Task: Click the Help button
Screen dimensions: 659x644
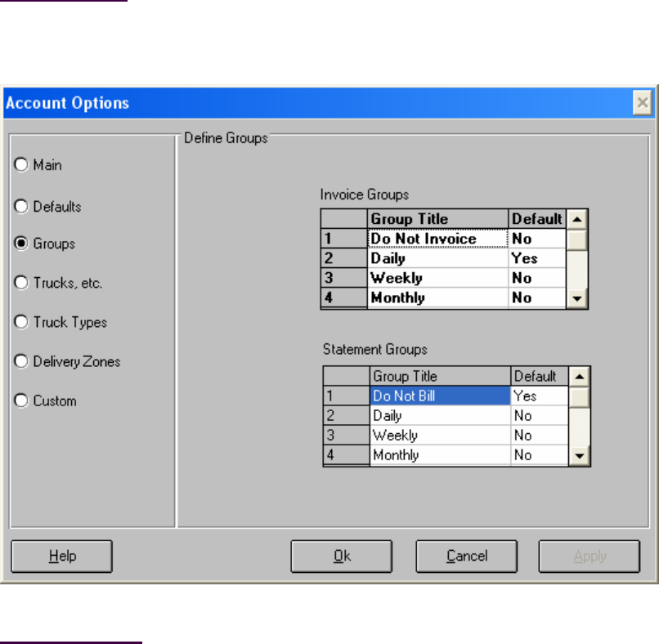Action: 61,557
